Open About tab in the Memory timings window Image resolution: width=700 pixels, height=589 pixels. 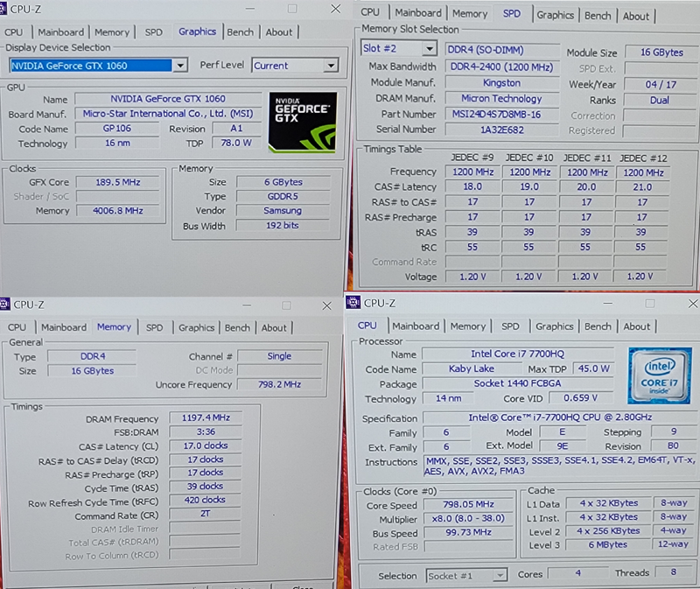click(x=274, y=327)
